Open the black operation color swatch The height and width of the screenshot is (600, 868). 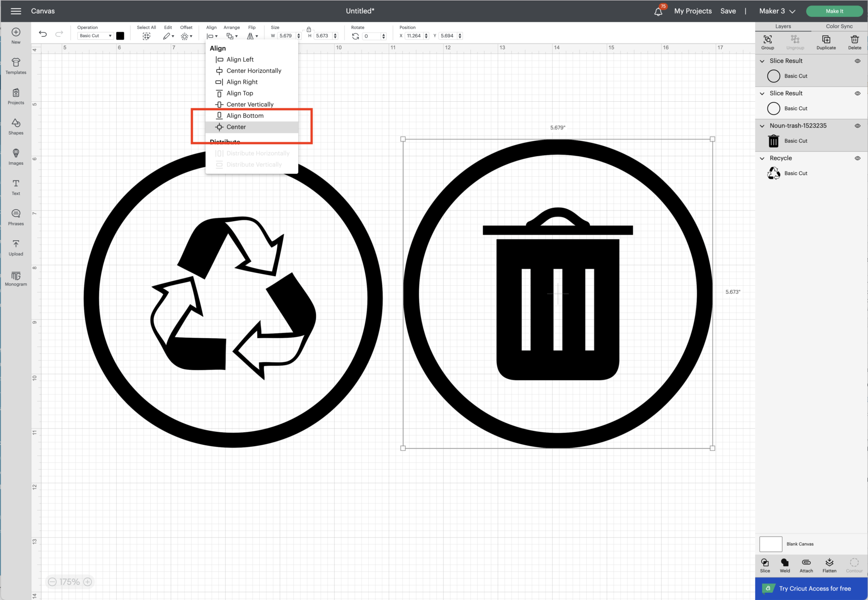[120, 36]
